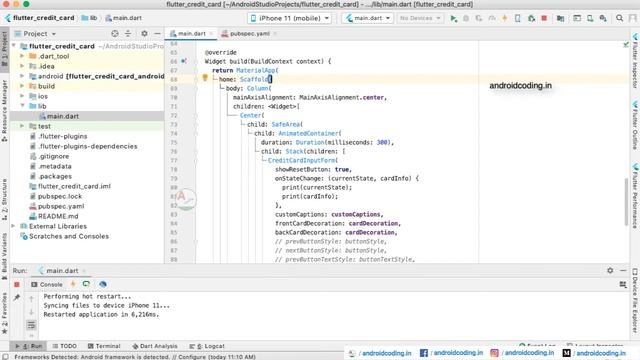The image size is (640, 360).
Task: Open Project Structure icon in toolbar
Action: pos(560,18)
